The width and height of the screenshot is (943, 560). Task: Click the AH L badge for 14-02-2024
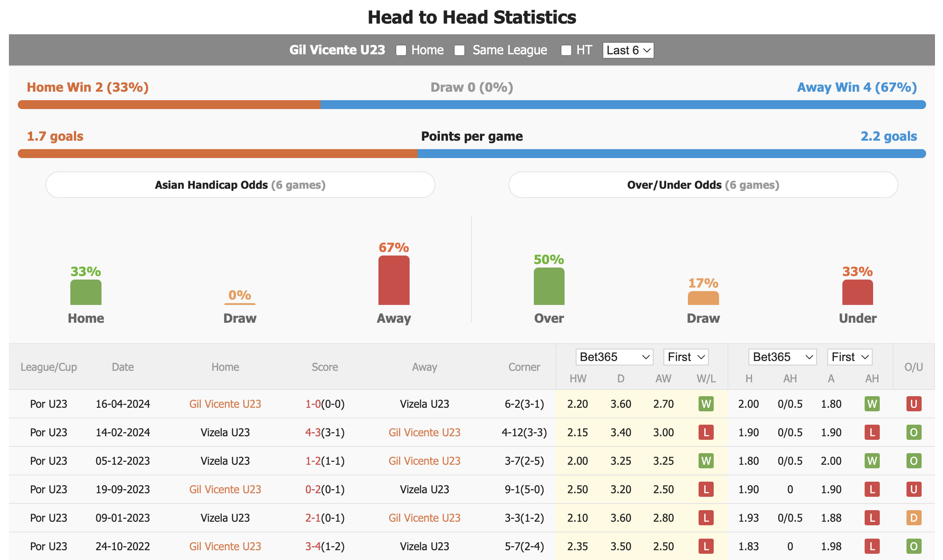point(872,432)
